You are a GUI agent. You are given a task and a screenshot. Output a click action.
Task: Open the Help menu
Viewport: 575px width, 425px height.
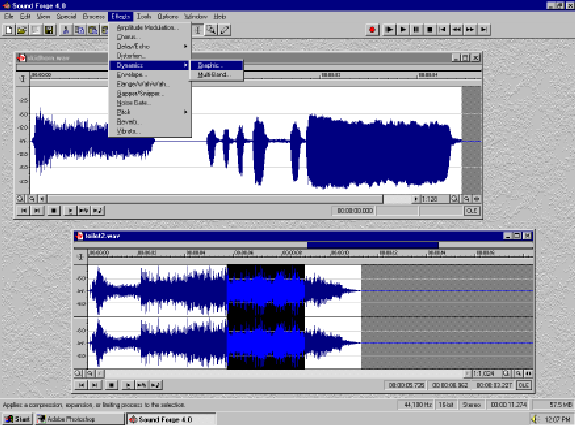pyautogui.click(x=220, y=17)
